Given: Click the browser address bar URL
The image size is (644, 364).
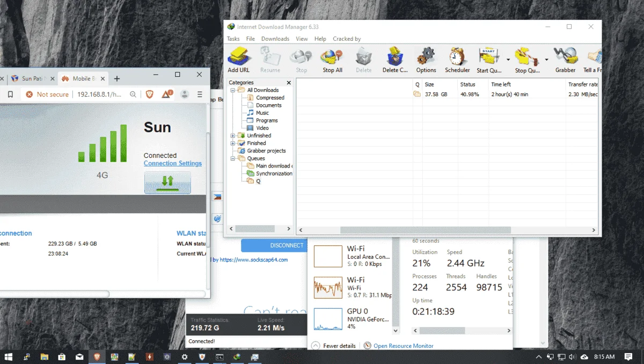Looking at the screenshot, I should 99,94.
